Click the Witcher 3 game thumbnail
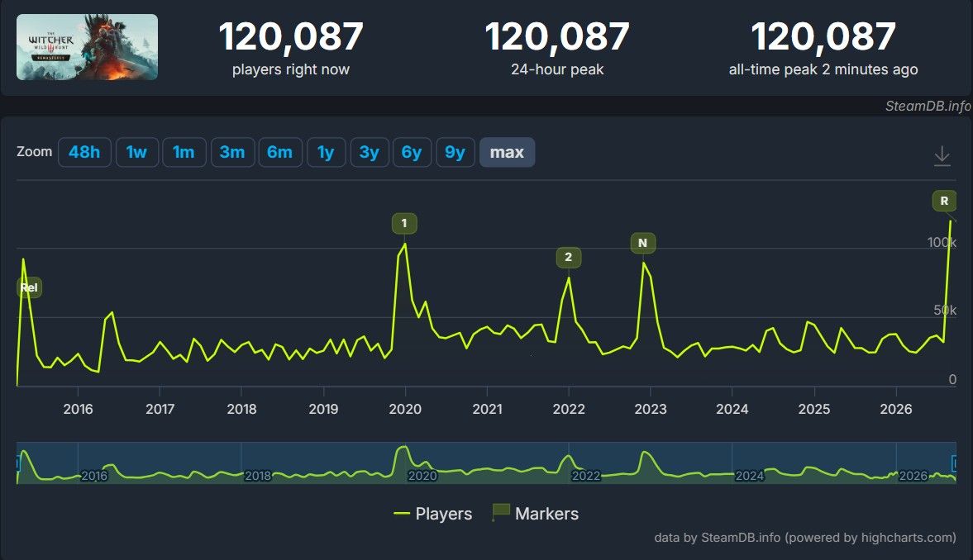 (x=87, y=47)
